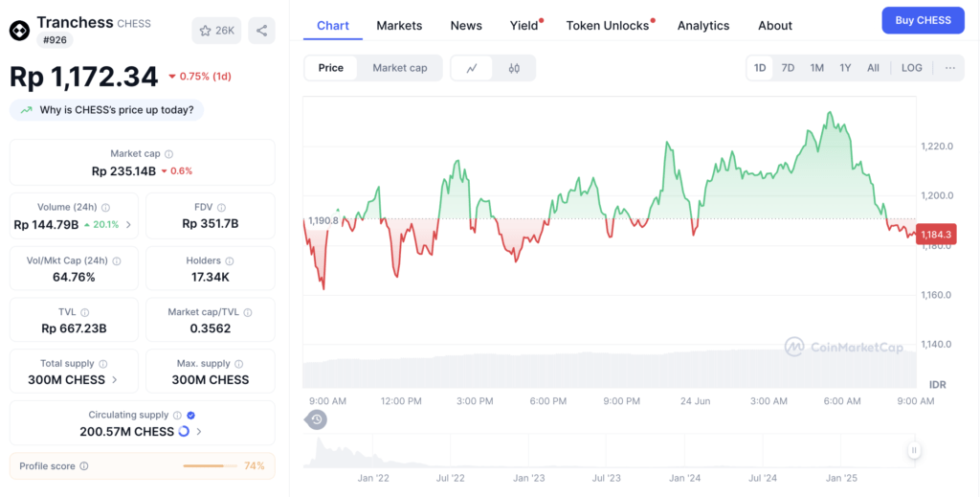
Task: Expand Total supply 300M CHESS chevron
Action: [115, 379]
